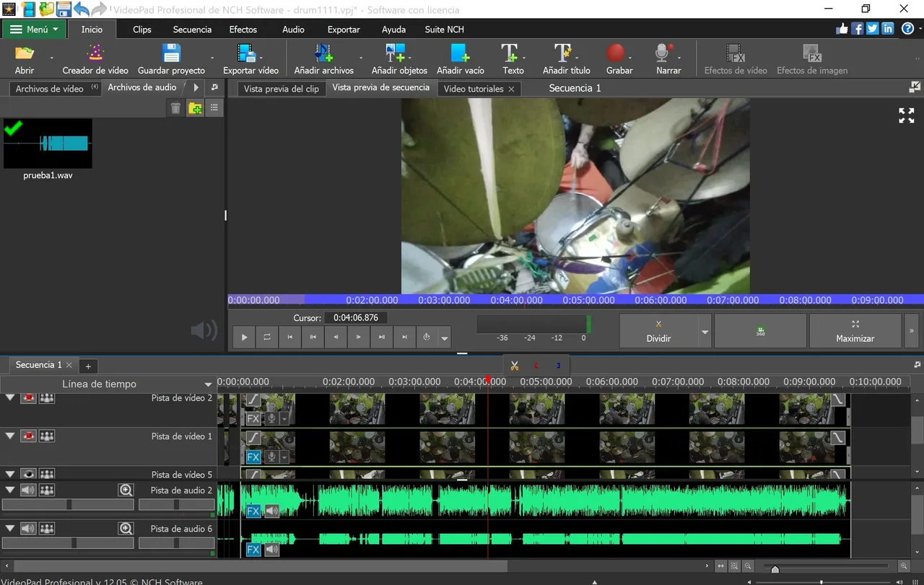
Task: Click Añadir objetos icon
Action: pos(395,53)
